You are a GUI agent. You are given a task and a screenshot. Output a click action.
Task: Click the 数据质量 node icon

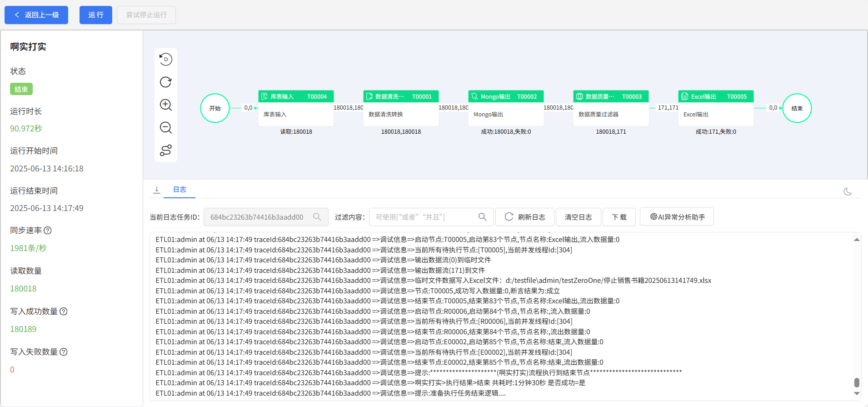pyautogui.click(x=579, y=96)
